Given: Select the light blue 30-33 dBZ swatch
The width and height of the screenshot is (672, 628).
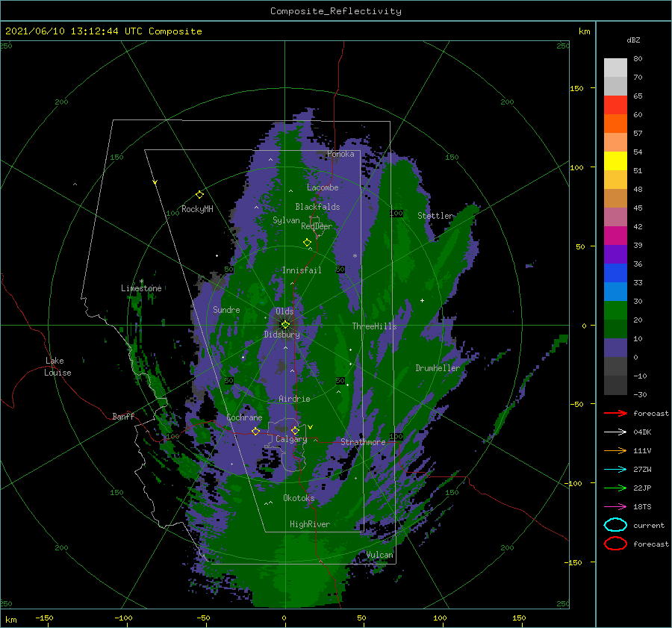Looking at the screenshot, I should point(615,291).
